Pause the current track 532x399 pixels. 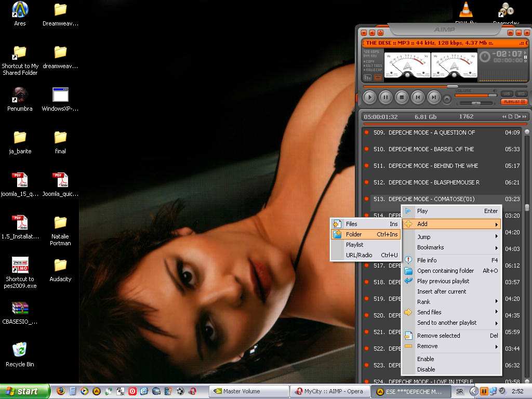pos(385,97)
